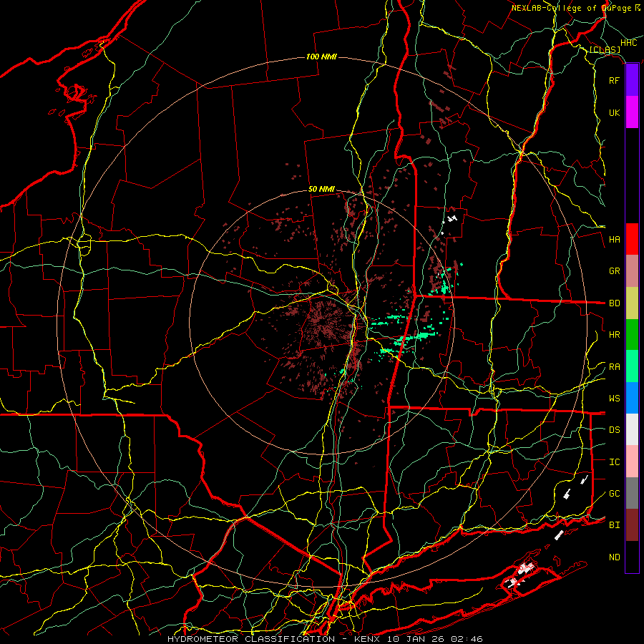Click the RF purple legend swatch
The image size is (644, 644).
click(x=632, y=80)
